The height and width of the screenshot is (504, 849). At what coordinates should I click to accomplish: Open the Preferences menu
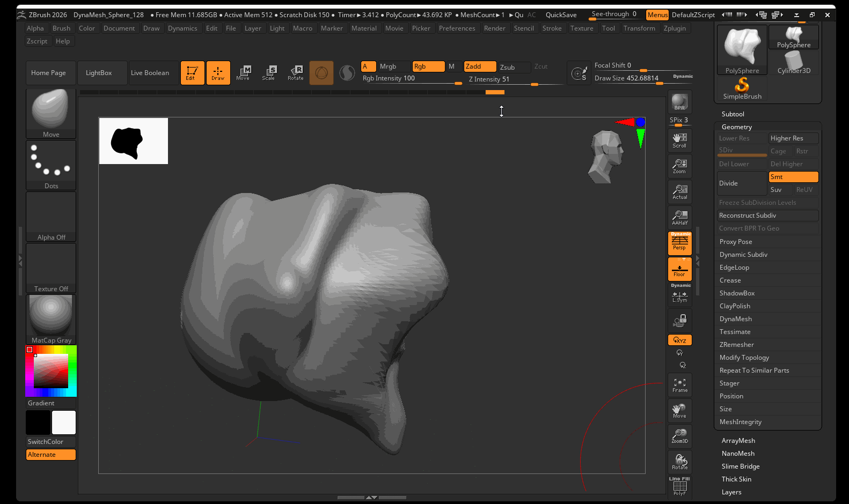[x=457, y=28]
